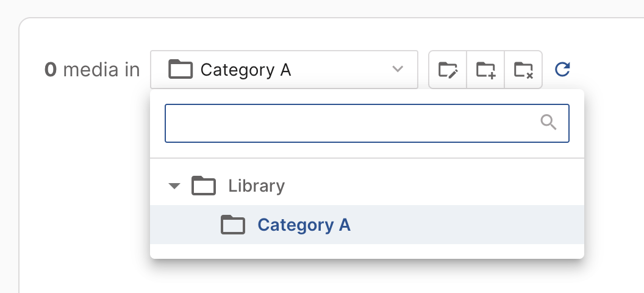
Task: Collapse the Library tree node triangle
Action: [174, 186]
